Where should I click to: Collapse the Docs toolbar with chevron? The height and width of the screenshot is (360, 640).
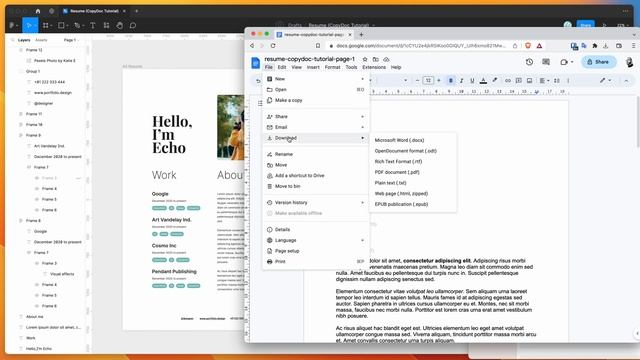point(626,81)
